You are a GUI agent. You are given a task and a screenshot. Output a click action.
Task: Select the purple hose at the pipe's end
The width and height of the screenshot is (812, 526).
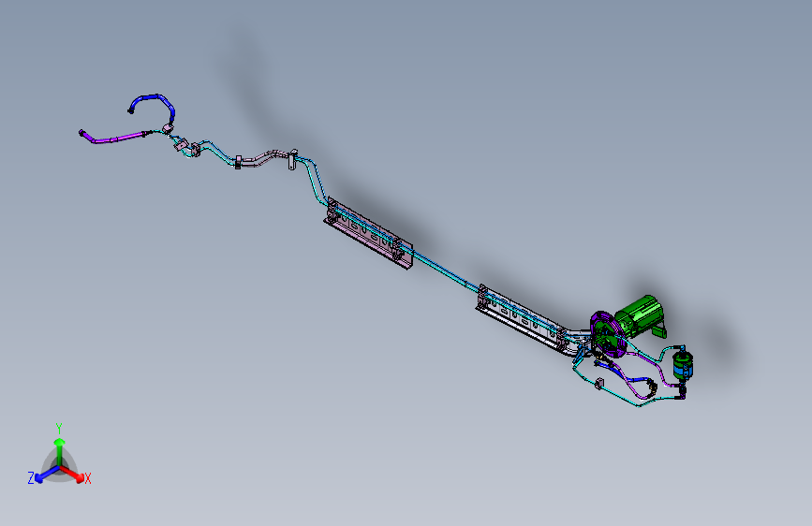(x=113, y=137)
